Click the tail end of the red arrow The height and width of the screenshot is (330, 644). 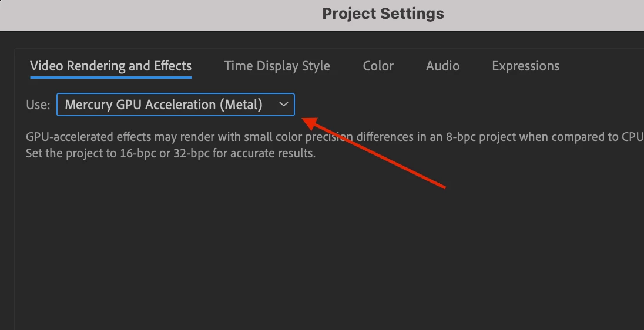tap(444, 187)
